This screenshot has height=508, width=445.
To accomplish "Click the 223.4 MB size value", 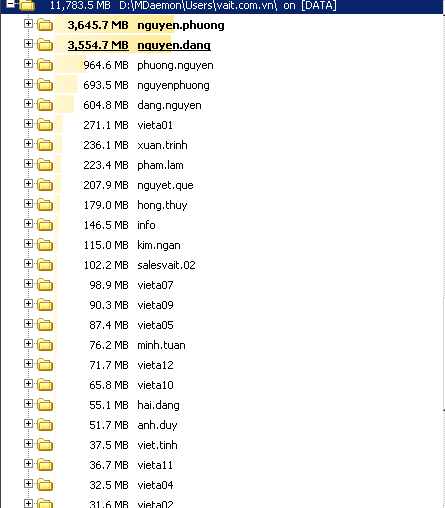I will click(x=106, y=165).
